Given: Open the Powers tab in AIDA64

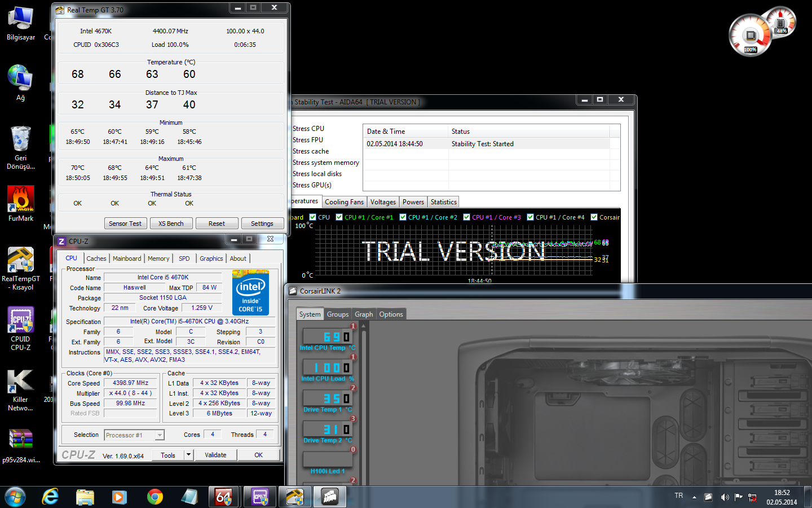Looking at the screenshot, I should (413, 202).
